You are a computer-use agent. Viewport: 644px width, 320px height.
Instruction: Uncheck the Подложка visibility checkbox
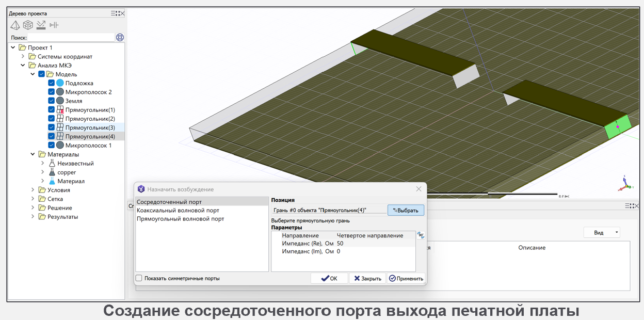(x=52, y=83)
